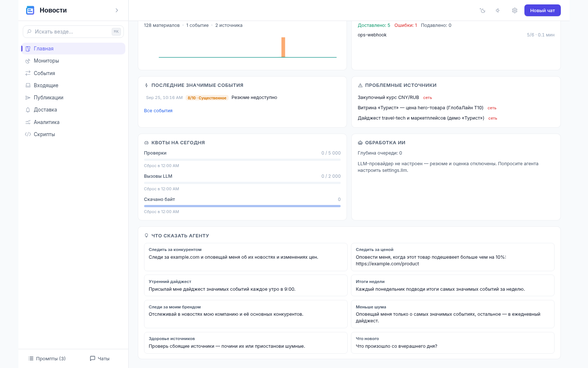Open Публикации section
The width and height of the screenshot is (588, 368).
click(73, 98)
